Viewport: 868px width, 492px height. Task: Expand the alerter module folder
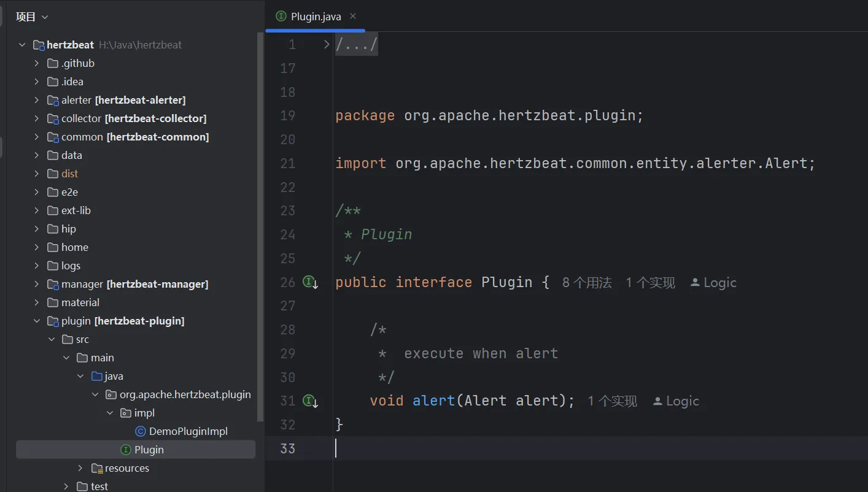(37, 100)
